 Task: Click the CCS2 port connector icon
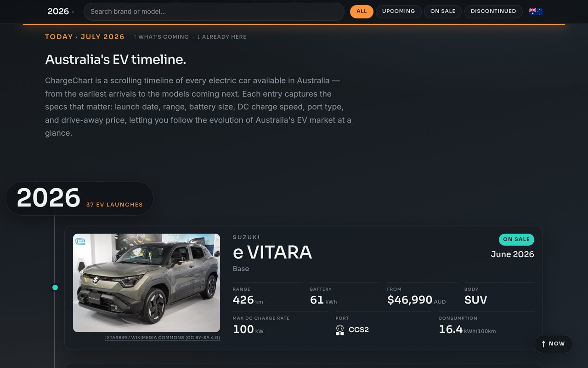(x=340, y=330)
